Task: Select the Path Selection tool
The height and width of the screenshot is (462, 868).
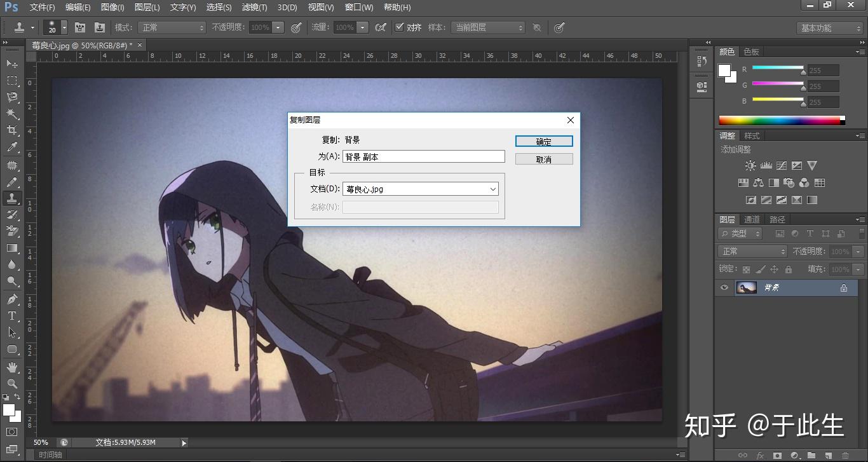Action: (x=12, y=332)
